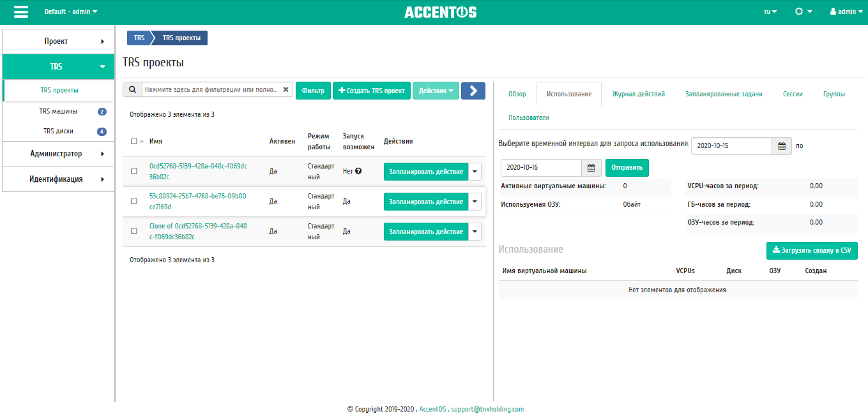The height and width of the screenshot is (416, 868).
Task: Expand the Администратор sidebar section
Action: 59,154
